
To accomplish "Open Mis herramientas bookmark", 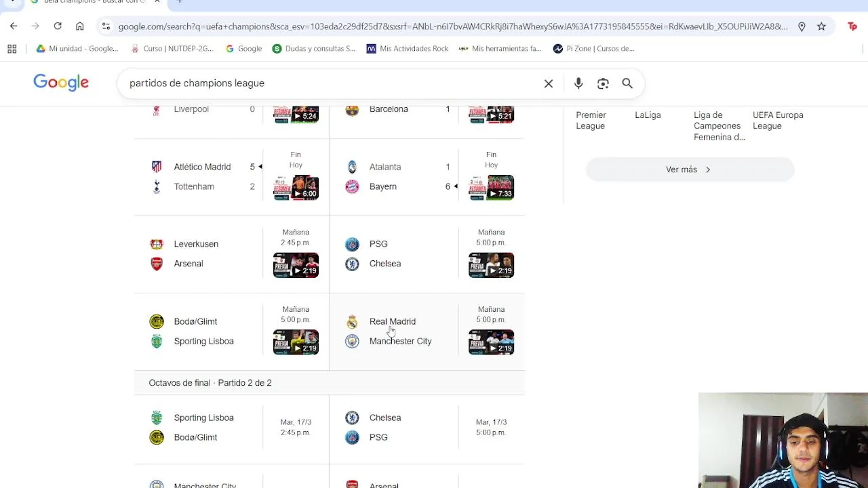I will pyautogui.click(x=500, y=49).
